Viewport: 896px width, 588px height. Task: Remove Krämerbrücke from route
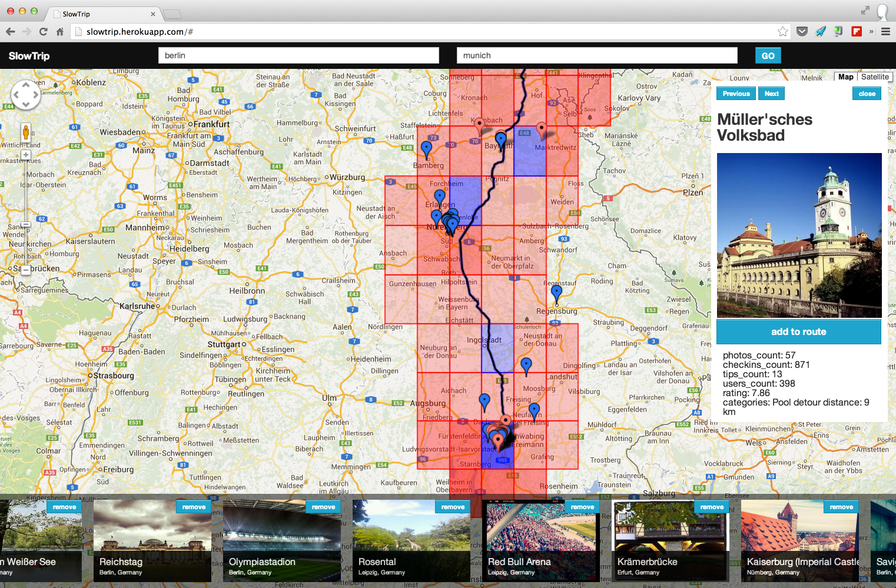click(x=712, y=507)
